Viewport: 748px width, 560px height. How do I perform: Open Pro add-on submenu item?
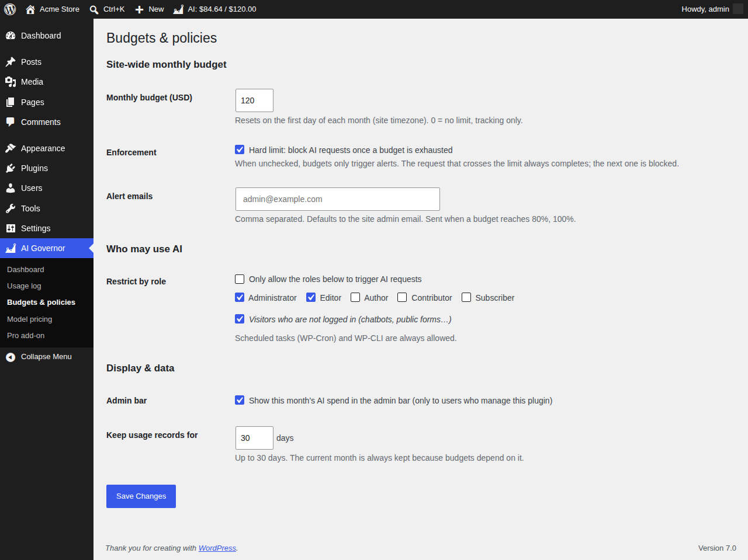coord(47,336)
